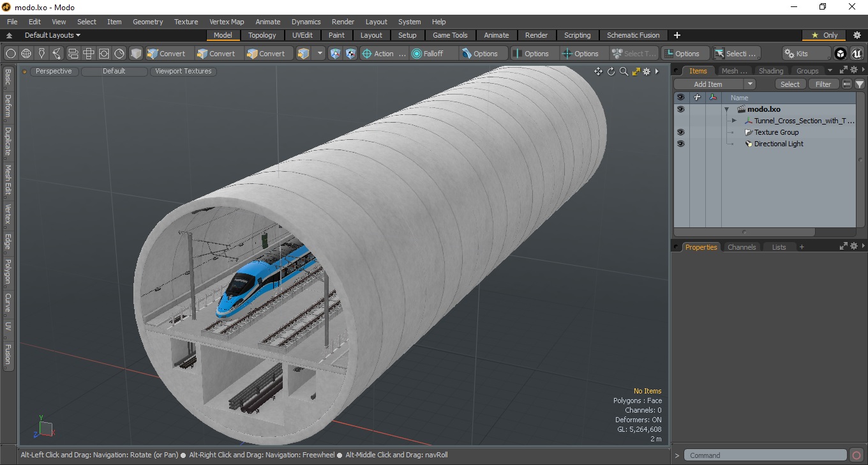
Task: Open the Geometry menu
Action: [x=147, y=22]
